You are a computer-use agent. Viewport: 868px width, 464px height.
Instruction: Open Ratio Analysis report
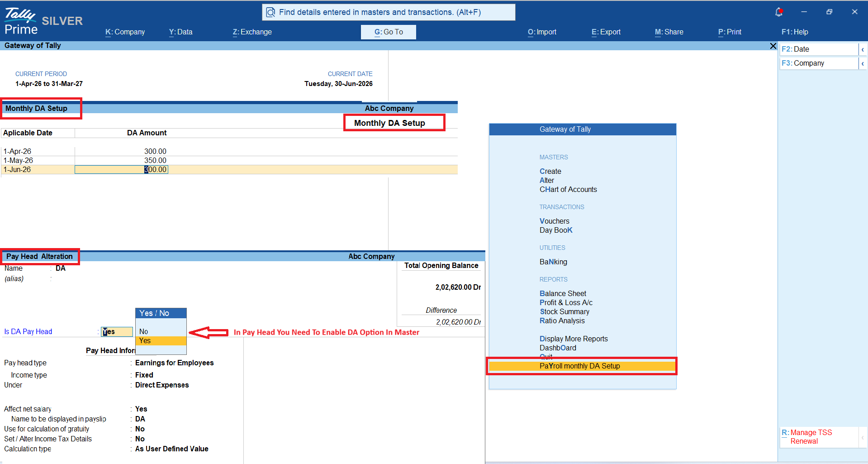(x=562, y=321)
